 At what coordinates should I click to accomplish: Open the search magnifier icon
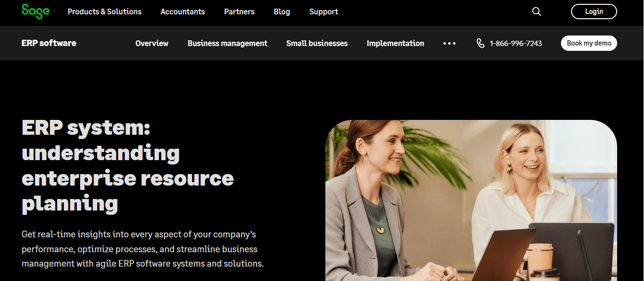click(537, 12)
